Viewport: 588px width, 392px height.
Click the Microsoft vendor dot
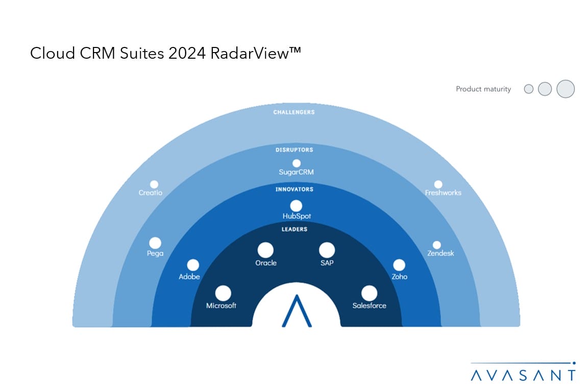pos(223,293)
